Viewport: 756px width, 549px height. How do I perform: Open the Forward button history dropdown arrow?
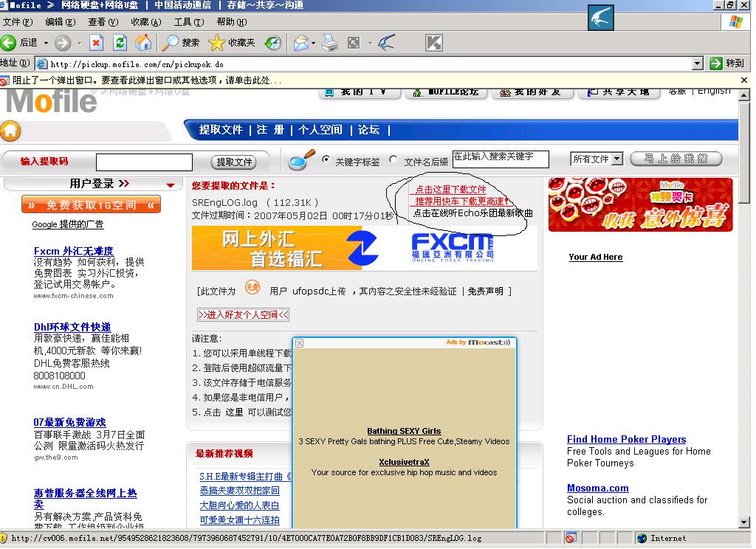tap(80, 43)
